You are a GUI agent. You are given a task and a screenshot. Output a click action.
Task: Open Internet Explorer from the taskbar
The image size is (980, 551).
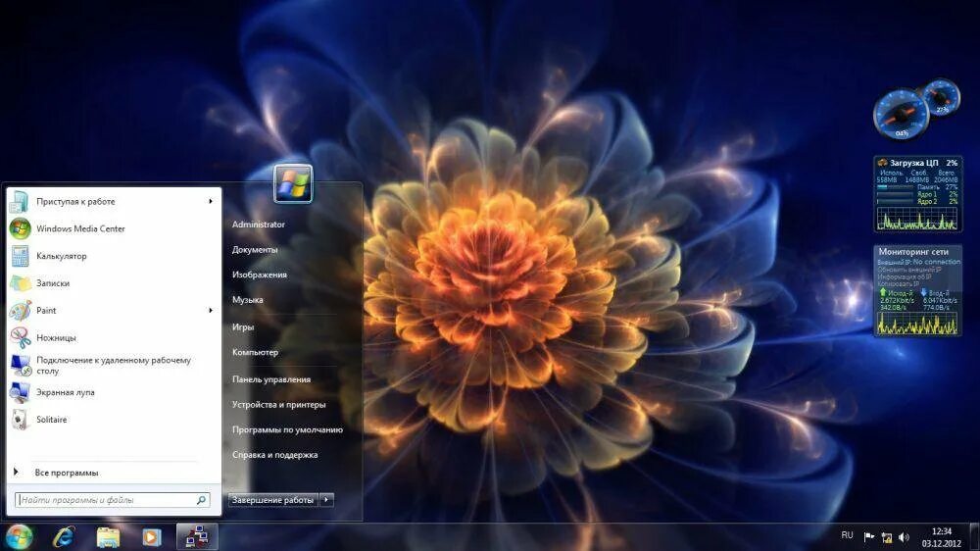pos(64,537)
